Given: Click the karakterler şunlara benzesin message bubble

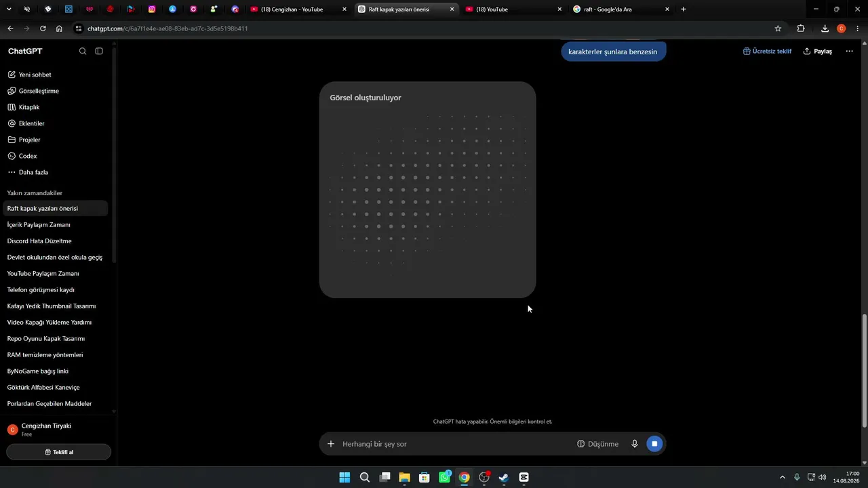Looking at the screenshot, I should tap(613, 52).
